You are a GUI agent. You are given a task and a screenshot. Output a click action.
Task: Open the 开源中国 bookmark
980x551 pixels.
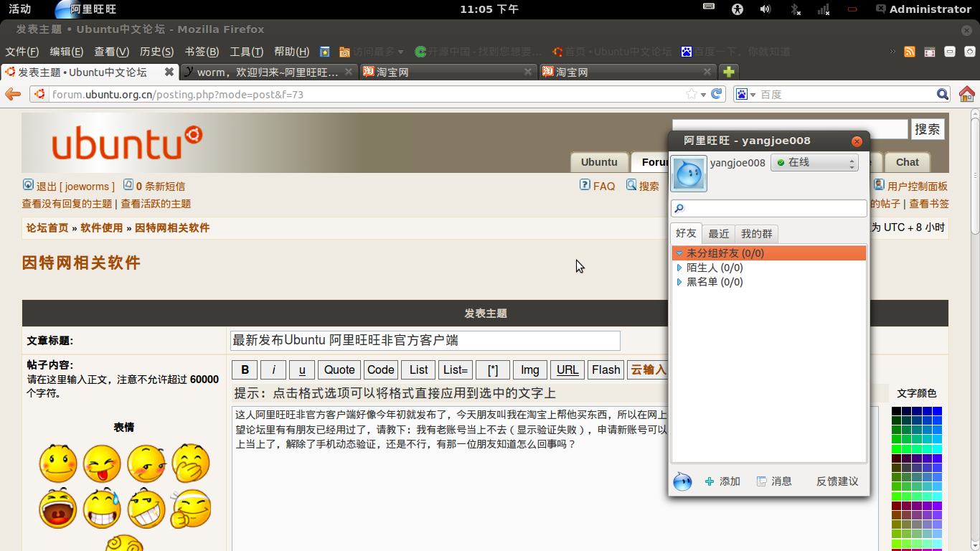479,52
